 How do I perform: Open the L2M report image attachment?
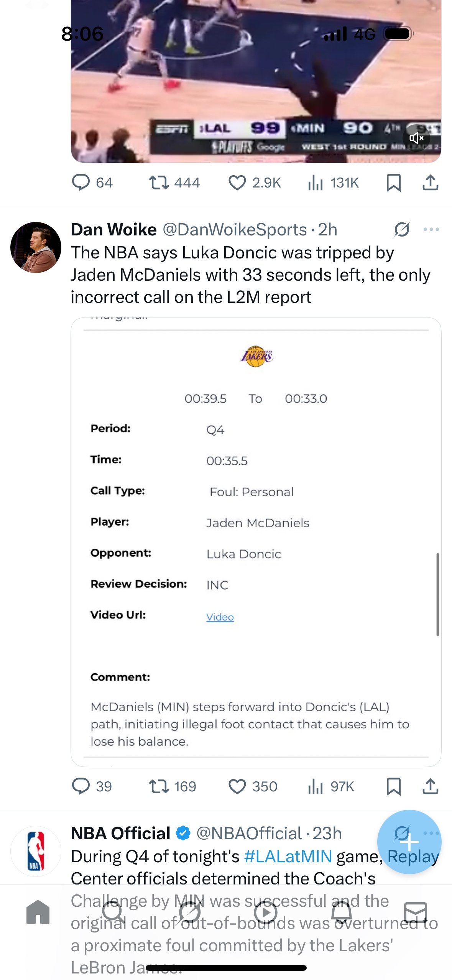(x=256, y=542)
